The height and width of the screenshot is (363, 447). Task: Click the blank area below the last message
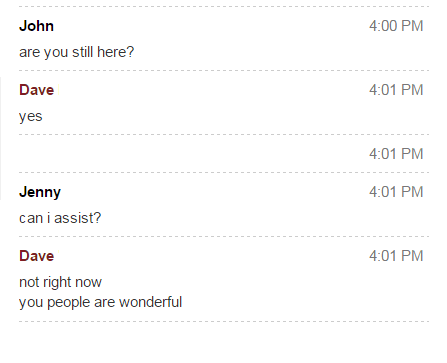pos(224,343)
